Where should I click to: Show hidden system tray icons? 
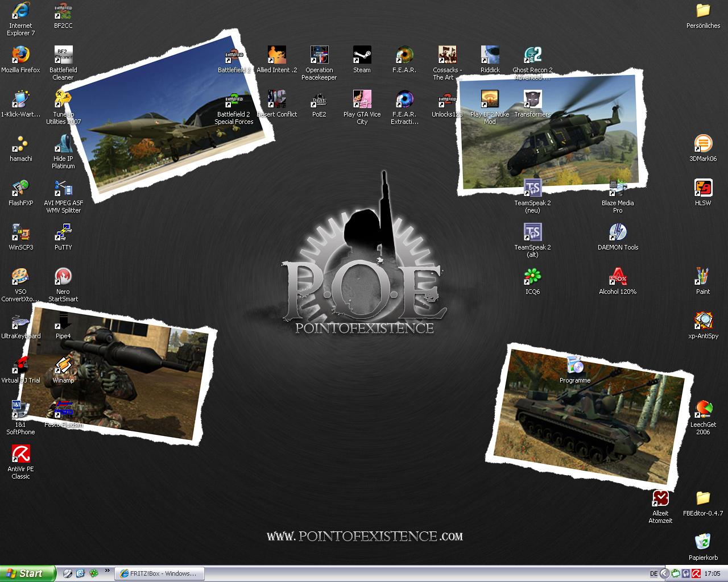[664, 573]
